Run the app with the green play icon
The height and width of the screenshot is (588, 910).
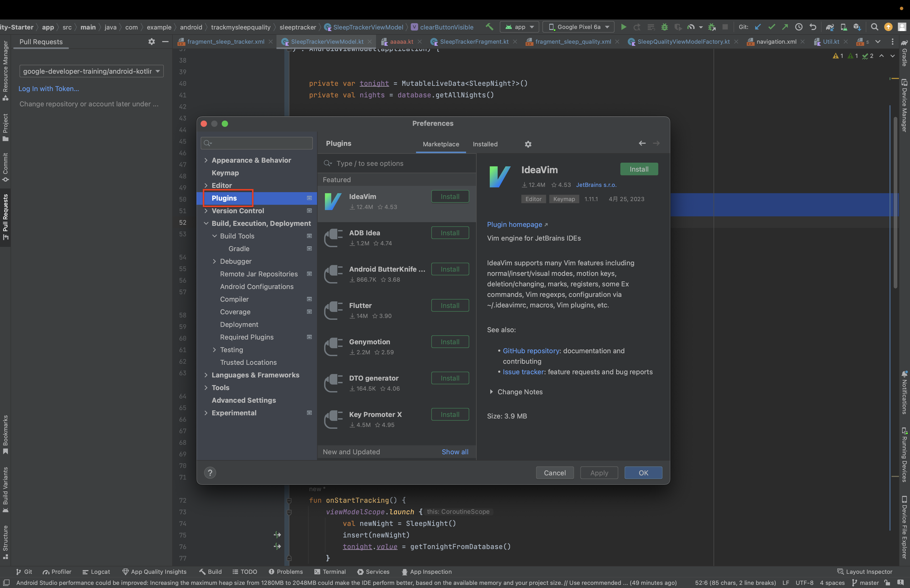[x=624, y=27]
